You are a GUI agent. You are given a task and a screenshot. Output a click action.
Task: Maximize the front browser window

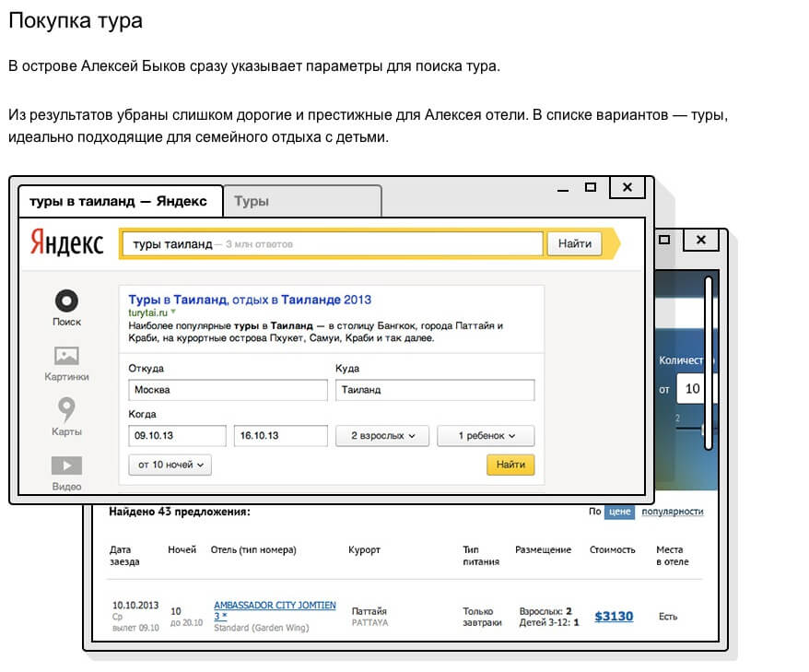coord(591,187)
